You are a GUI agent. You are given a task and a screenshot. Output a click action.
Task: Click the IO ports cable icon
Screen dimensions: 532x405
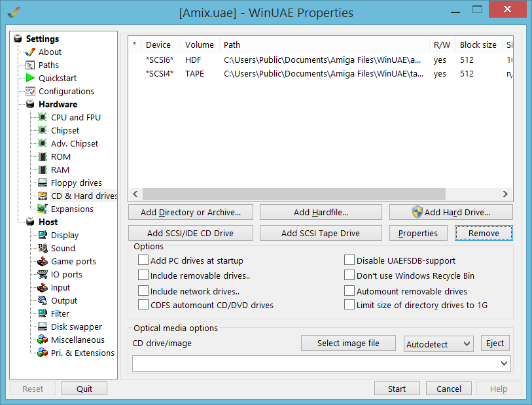click(43, 274)
